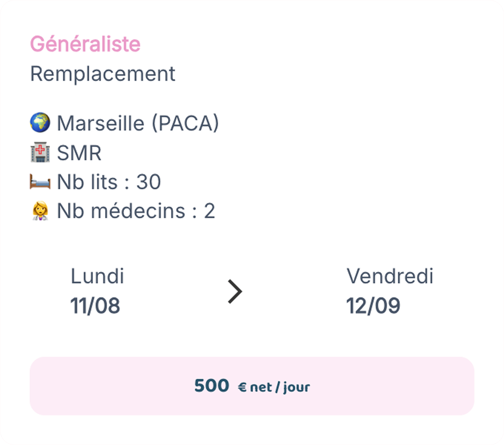The width and height of the screenshot is (504, 445).
Task: Click the 500 amount figure
Action: tap(212, 386)
